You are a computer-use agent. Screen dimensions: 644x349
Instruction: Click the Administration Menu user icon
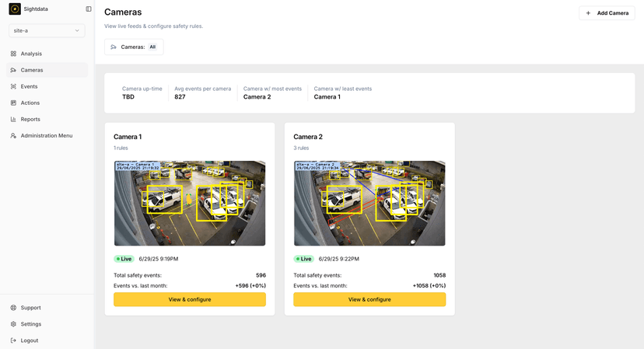point(13,136)
